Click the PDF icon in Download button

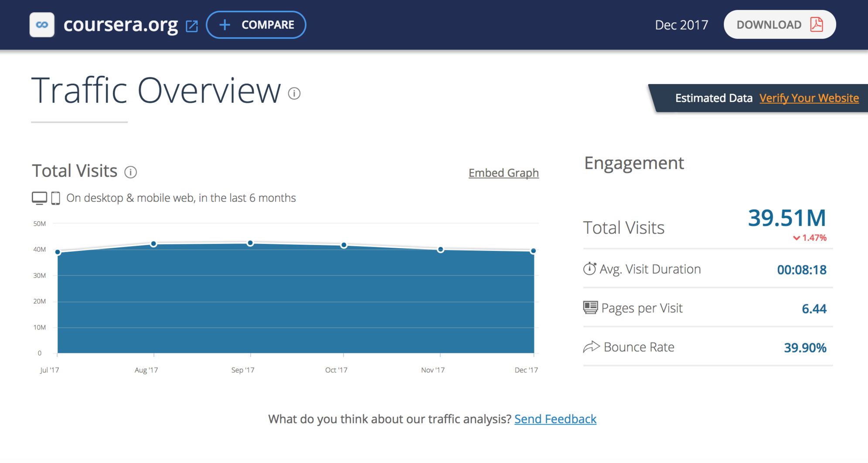pyautogui.click(x=817, y=24)
